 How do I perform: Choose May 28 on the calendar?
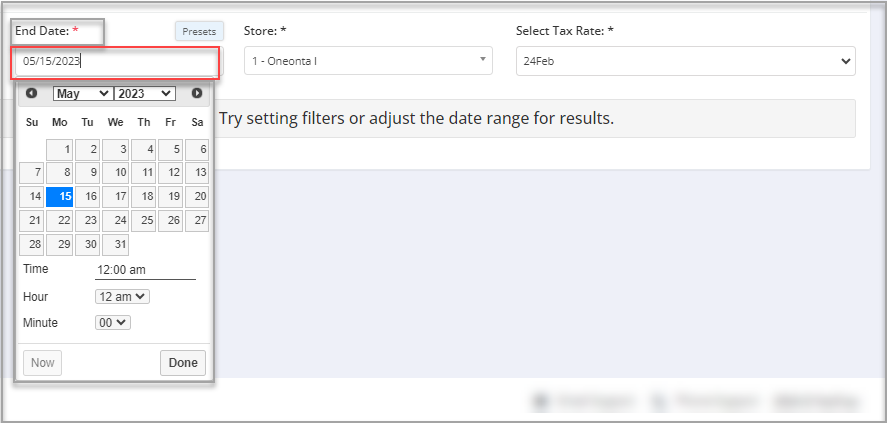(x=32, y=245)
